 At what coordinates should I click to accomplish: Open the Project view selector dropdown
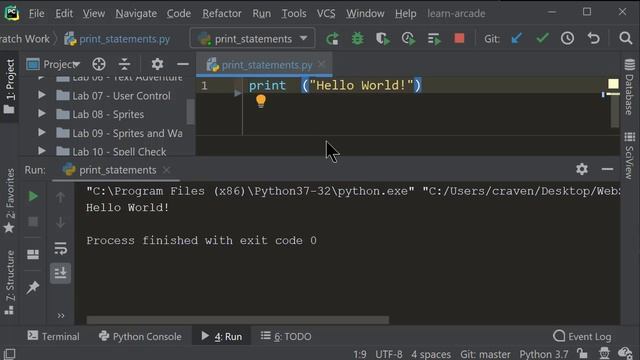coord(53,64)
